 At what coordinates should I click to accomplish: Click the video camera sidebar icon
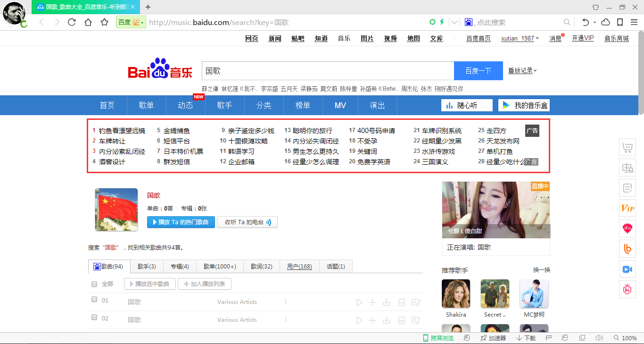pos(627,269)
